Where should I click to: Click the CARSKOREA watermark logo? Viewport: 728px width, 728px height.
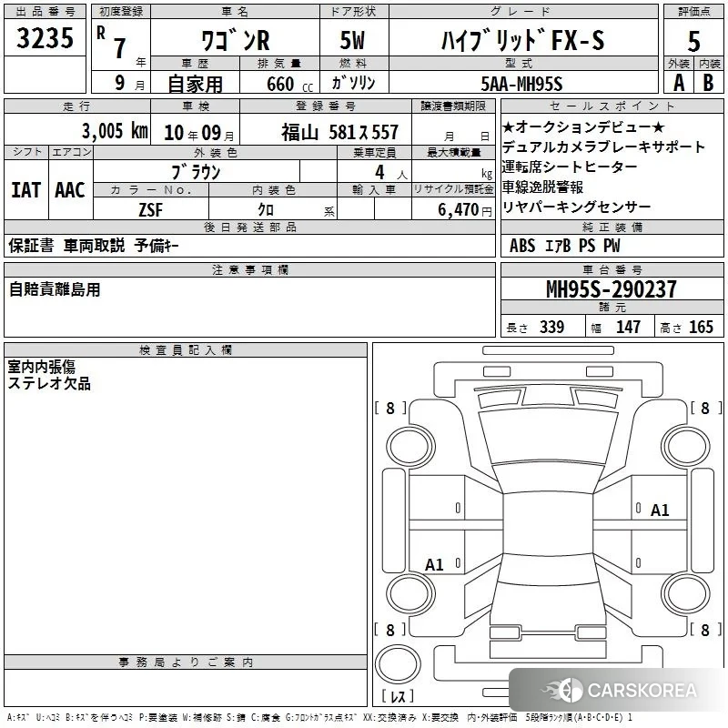tap(619, 690)
